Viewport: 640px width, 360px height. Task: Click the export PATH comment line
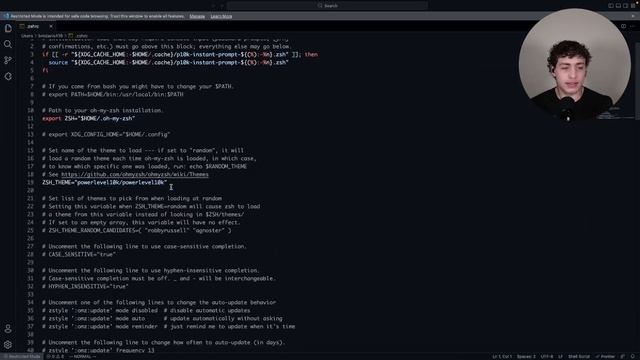tap(113, 94)
